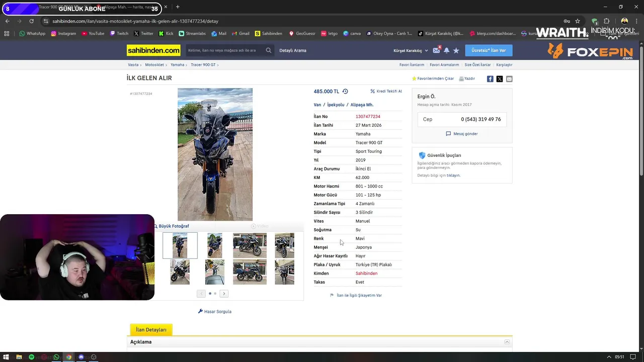This screenshot has height=362, width=644.
Task: Open Spotify from taskbar
Action: 31,357
